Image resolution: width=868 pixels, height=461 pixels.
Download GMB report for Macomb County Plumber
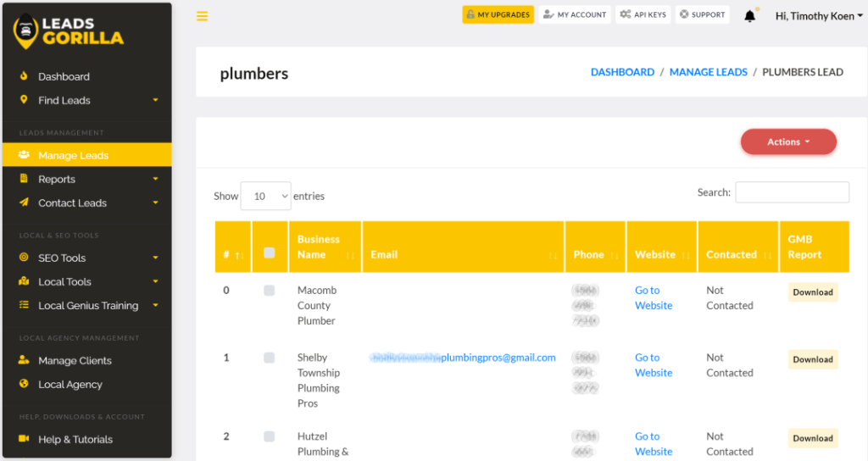813,292
